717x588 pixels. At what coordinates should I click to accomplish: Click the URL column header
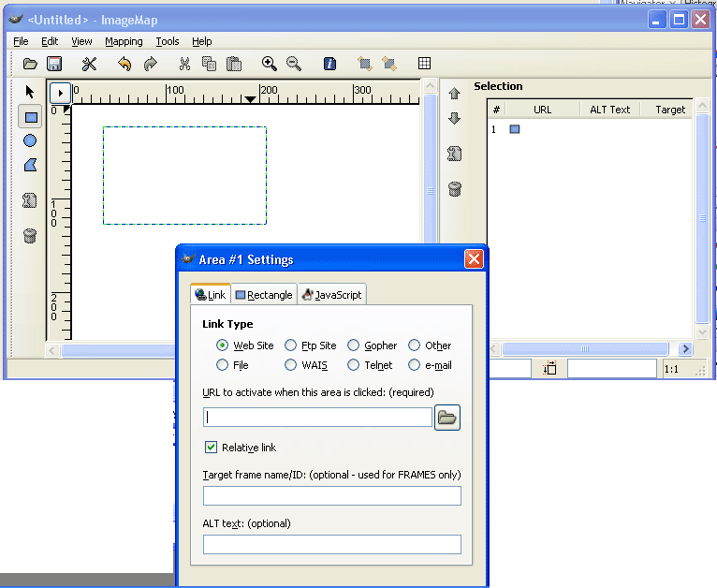542,110
